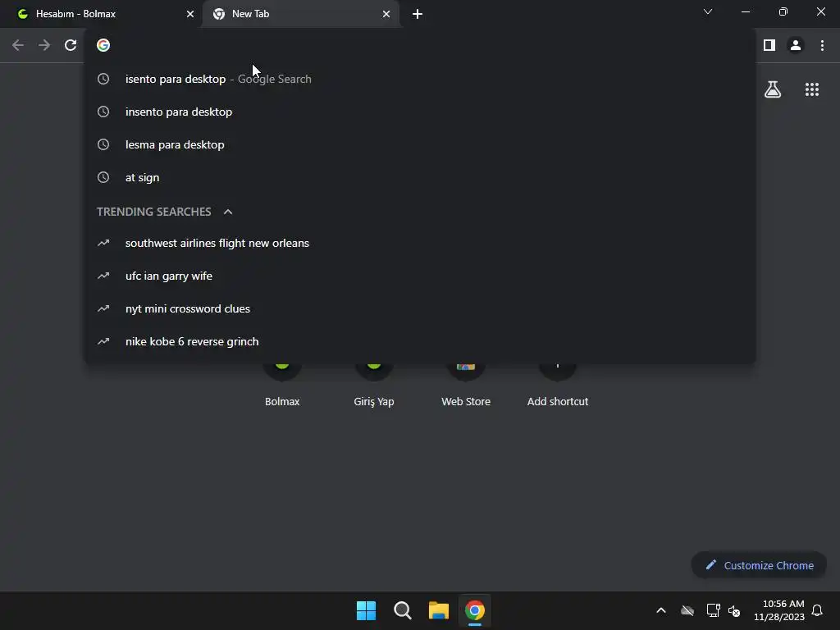Select the New Tab tab
The image size is (840, 630).
[x=302, y=14]
